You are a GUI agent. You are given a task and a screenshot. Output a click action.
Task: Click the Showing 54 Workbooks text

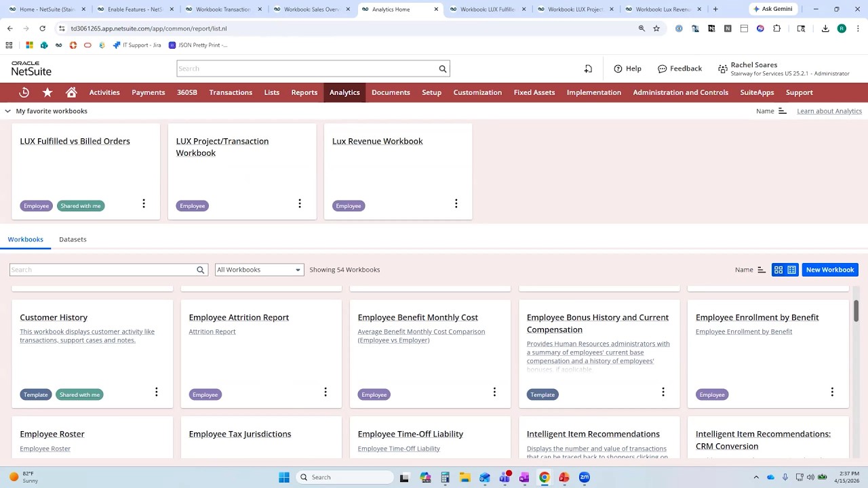pos(344,270)
